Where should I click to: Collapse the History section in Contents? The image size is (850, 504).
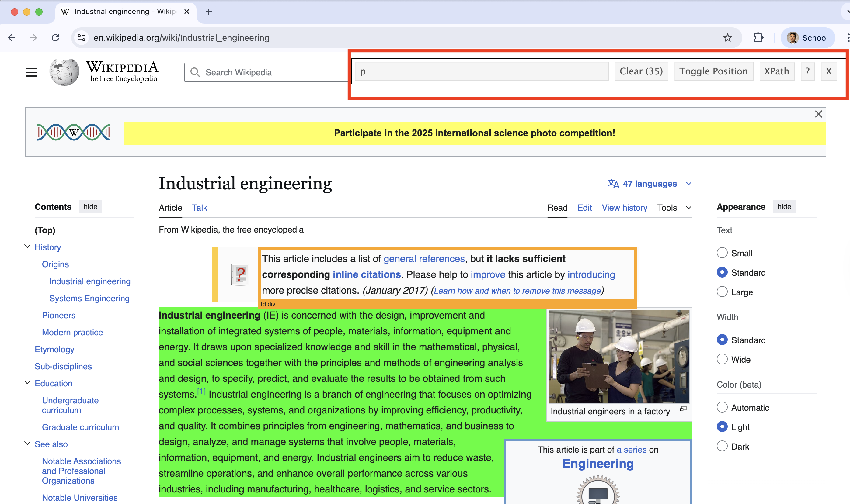tap(27, 247)
